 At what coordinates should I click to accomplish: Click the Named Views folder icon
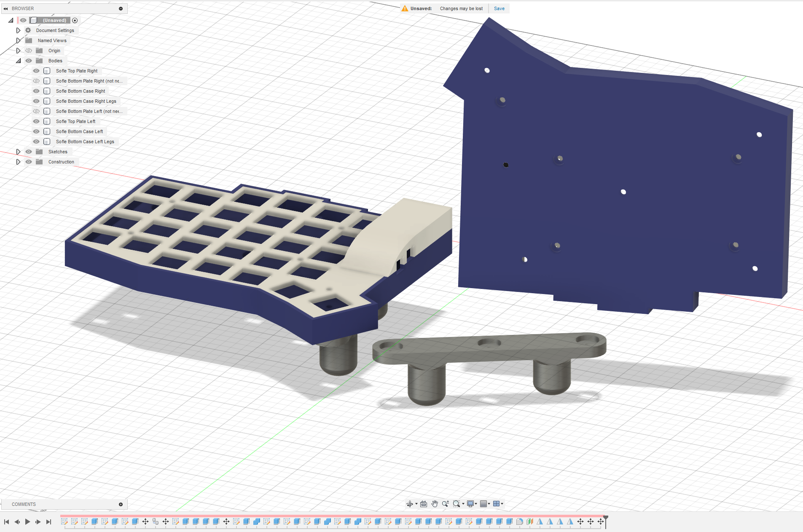coord(29,40)
